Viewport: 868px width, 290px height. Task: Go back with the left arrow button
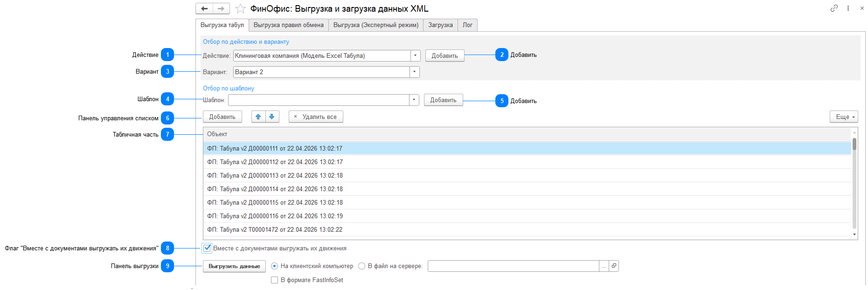click(x=204, y=8)
